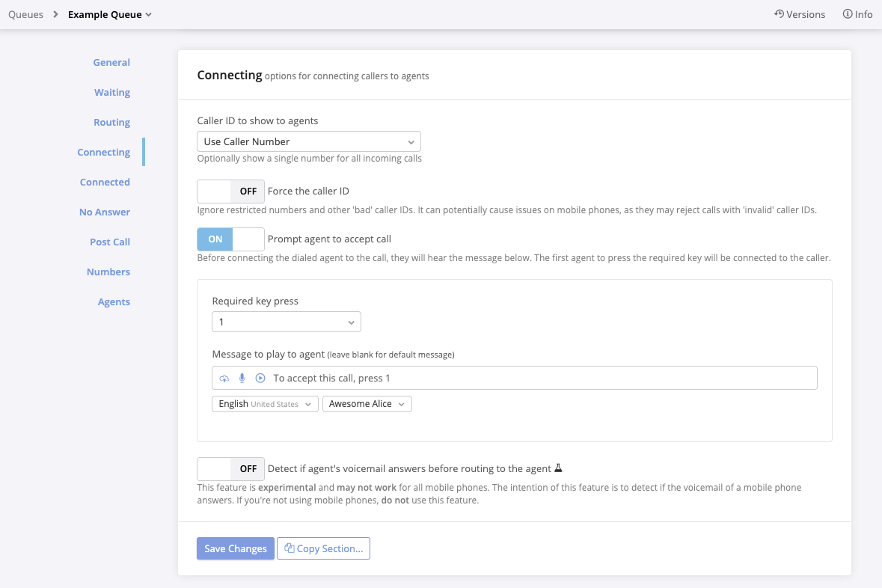
Task: Play the agent message preview
Action: click(260, 379)
